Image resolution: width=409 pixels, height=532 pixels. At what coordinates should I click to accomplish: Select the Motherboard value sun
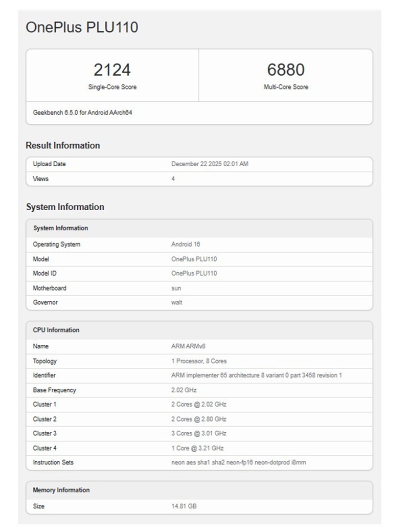(x=175, y=288)
